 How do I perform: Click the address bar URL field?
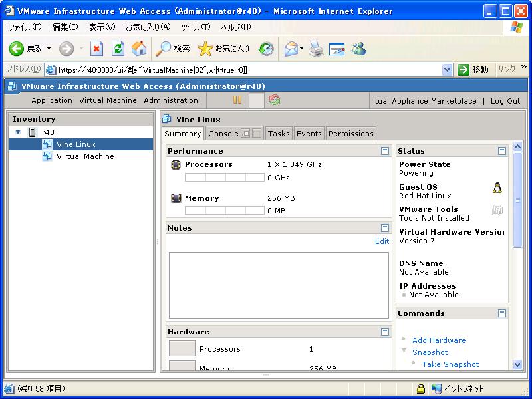[249, 70]
